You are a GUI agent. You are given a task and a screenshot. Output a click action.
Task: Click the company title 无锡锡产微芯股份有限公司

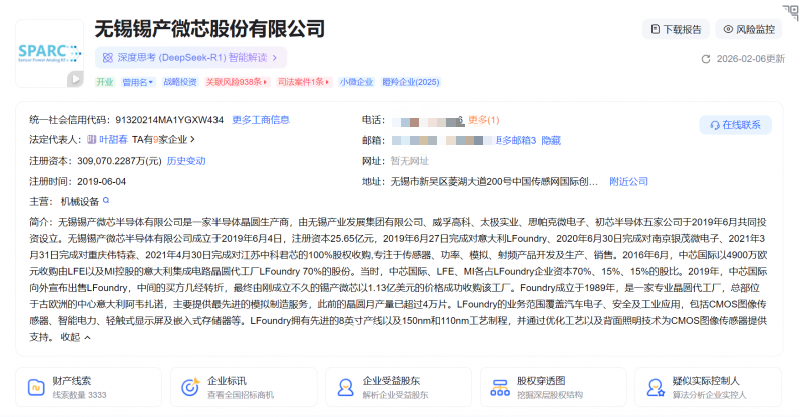[210, 29]
